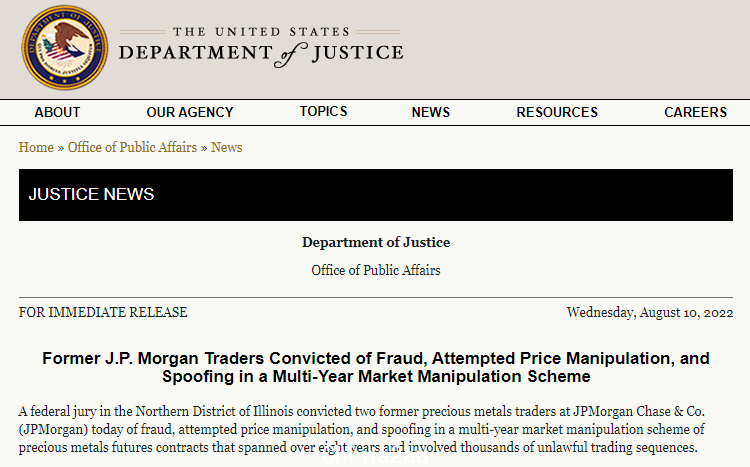Click the United States Department of Justice wordmark
750x467 pixels.
click(x=261, y=46)
